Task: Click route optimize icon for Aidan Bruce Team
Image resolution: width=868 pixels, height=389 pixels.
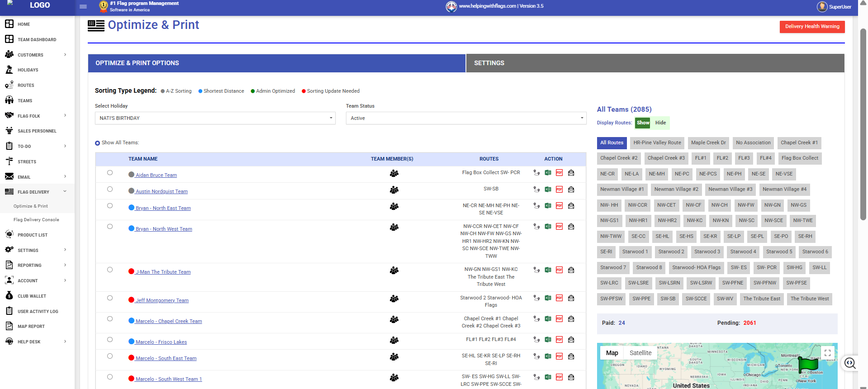Action: (536, 173)
